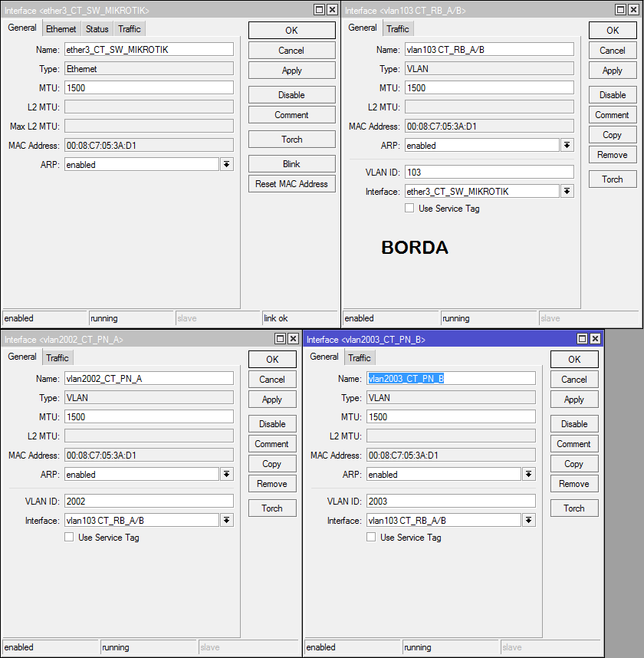Open ARP dropdown in vlan2003_CT_PN_B window

click(x=529, y=474)
